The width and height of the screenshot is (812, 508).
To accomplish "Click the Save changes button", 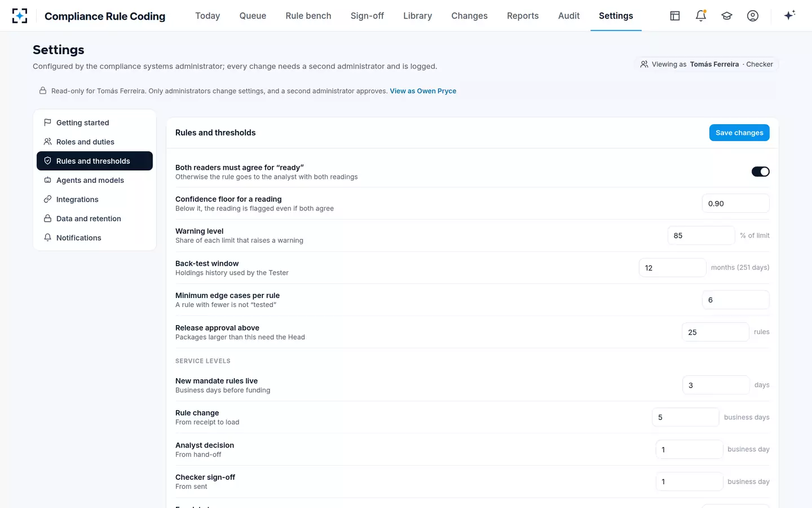I will [739, 133].
